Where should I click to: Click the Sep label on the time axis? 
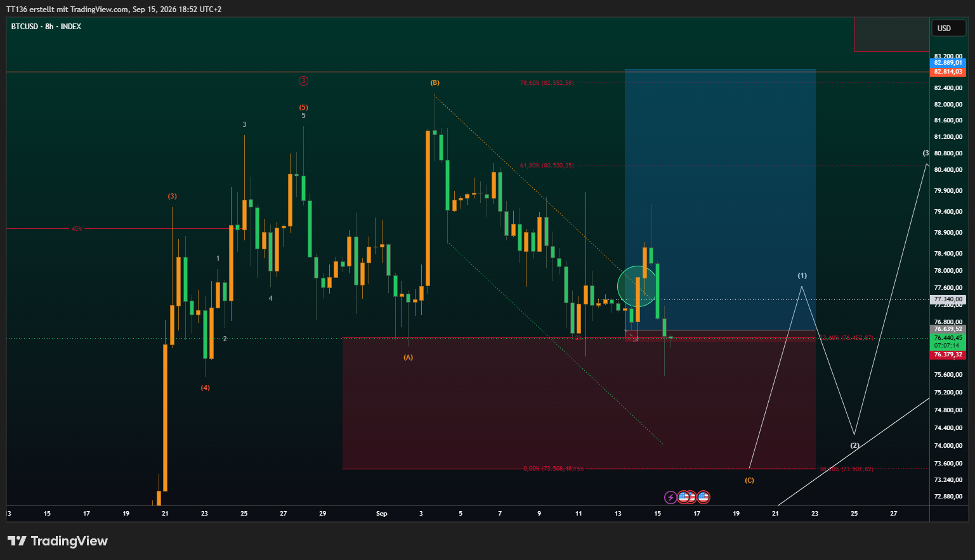coord(381,513)
